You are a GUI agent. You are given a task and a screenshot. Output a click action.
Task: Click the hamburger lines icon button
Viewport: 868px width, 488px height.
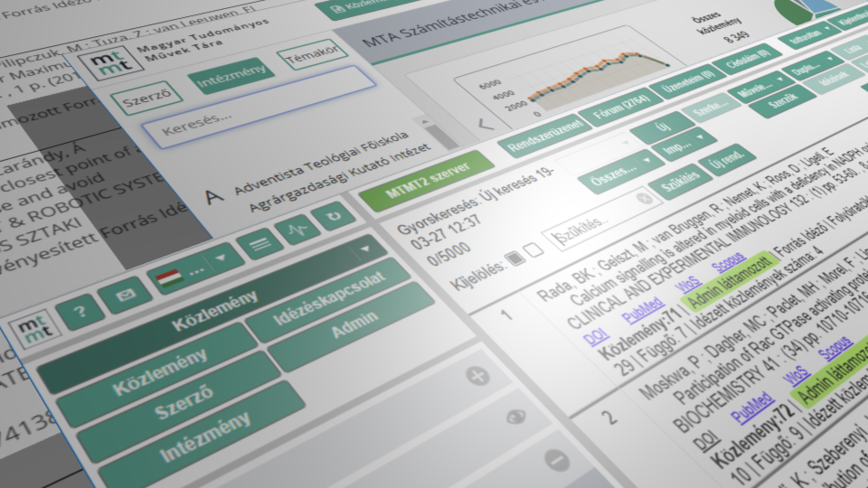pyautogui.click(x=260, y=243)
